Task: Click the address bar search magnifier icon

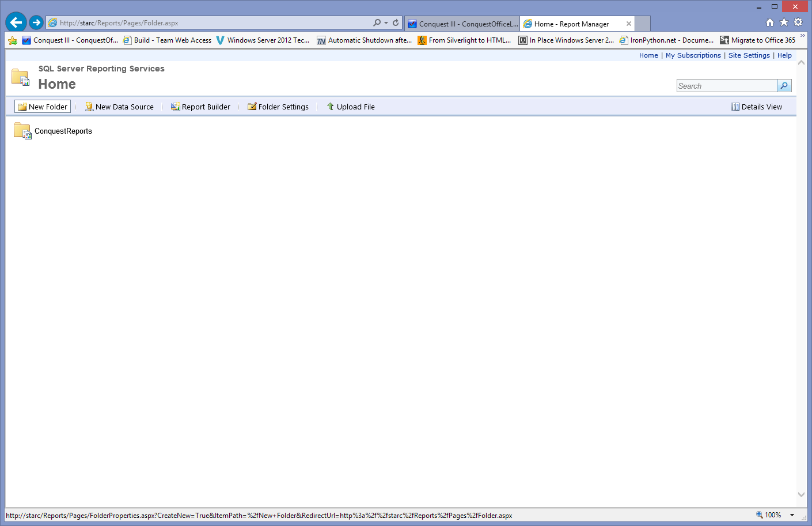Action: coord(377,23)
